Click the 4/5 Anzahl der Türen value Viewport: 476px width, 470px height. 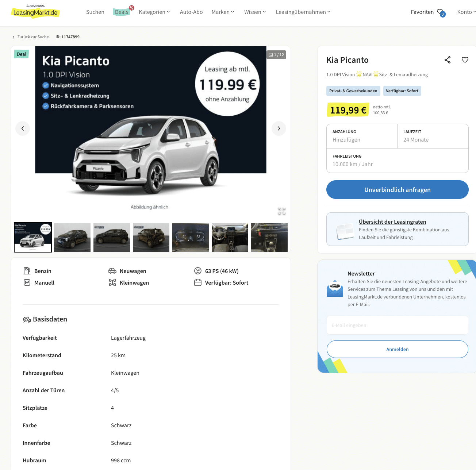tap(115, 390)
